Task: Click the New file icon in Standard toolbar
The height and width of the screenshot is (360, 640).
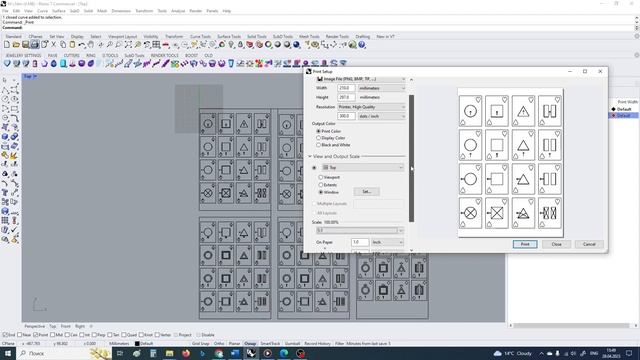Action: (x=7, y=44)
